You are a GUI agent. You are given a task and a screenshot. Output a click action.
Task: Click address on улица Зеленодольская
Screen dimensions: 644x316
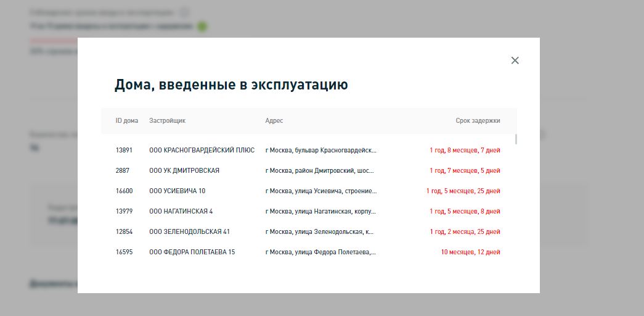coord(320,231)
